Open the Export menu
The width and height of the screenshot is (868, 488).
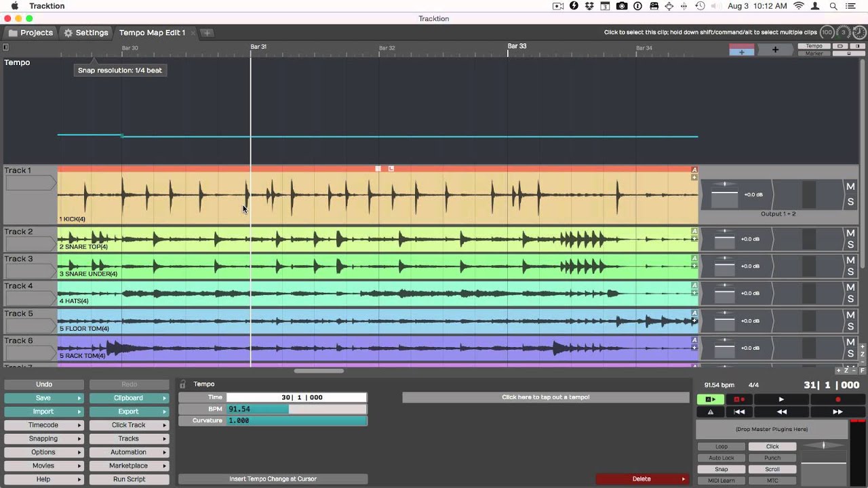click(128, 411)
